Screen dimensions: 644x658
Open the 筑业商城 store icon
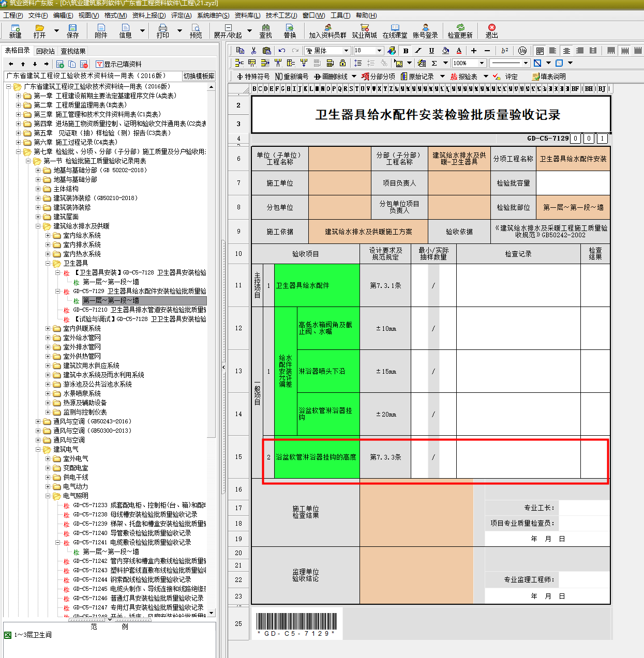(x=364, y=31)
